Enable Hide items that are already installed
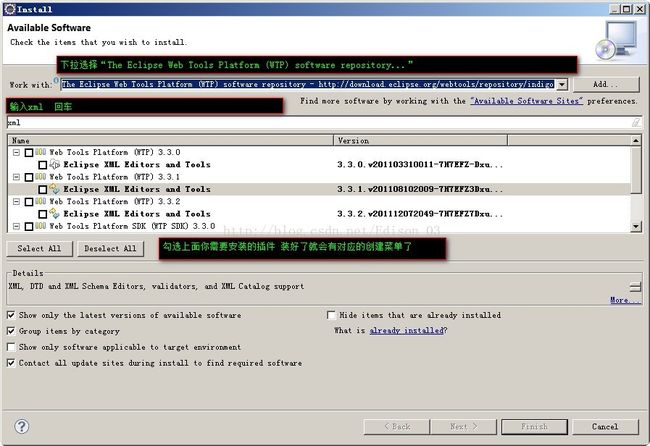The width and height of the screenshot is (650, 446). tap(331, 315)
